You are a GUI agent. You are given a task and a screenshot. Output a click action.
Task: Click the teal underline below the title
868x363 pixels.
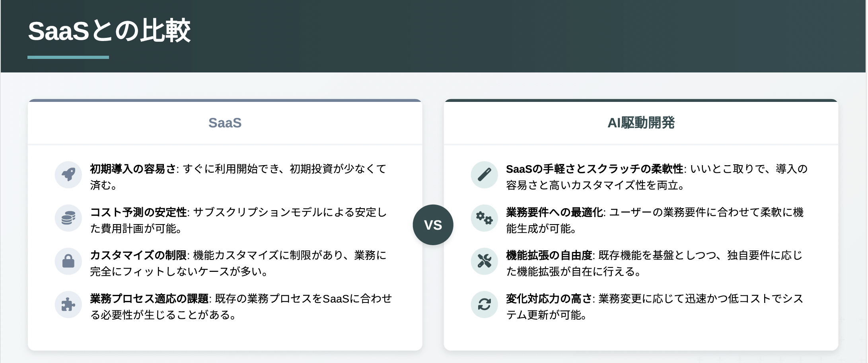pyautogui.click(x=68, y=57)
